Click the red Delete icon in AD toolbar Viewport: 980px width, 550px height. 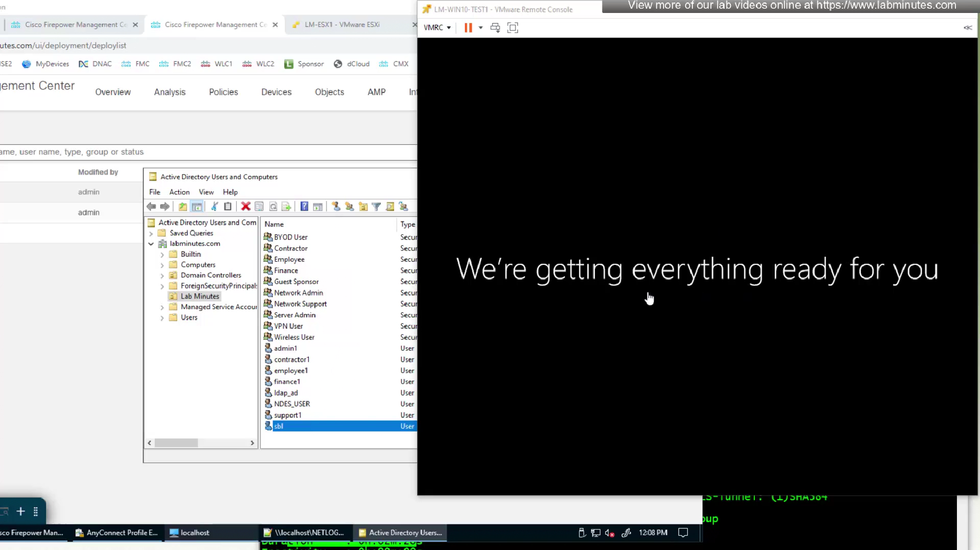[x=246, y=206]
